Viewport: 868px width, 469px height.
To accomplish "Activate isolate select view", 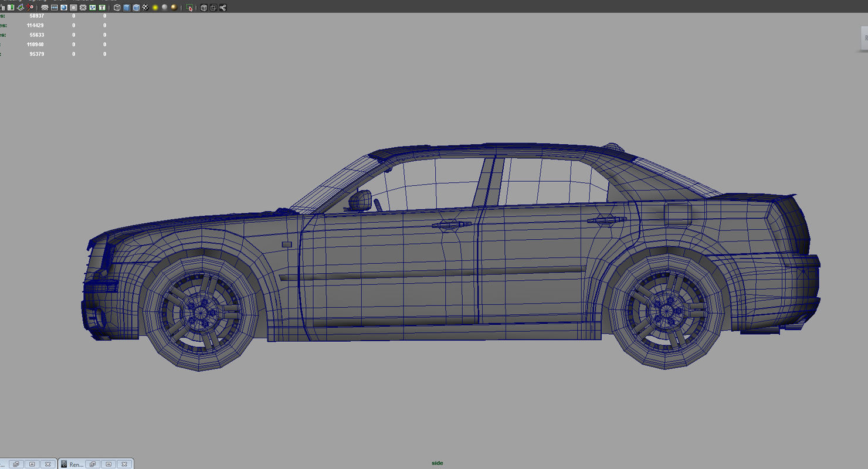I will (x=190, y=7).
